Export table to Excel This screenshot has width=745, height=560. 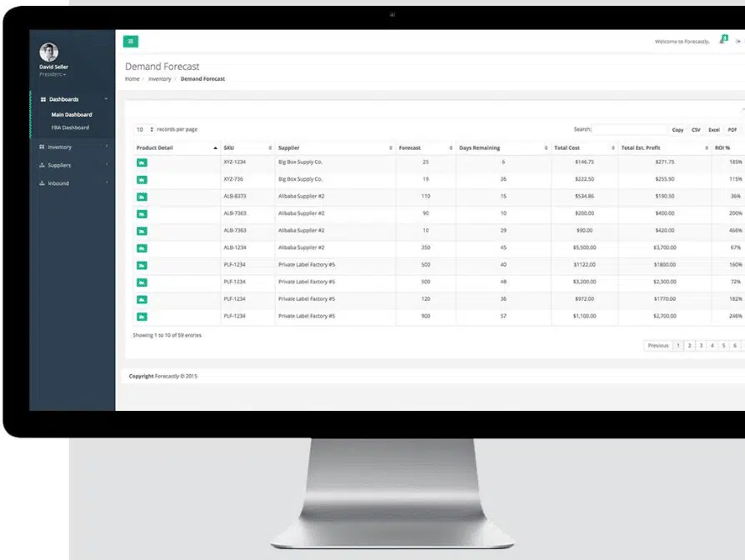pos(713,130)
